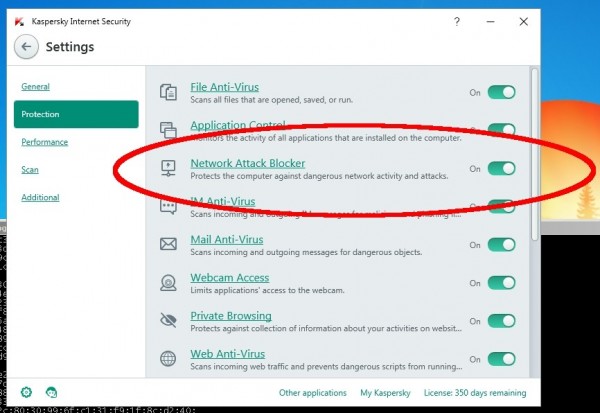Click the back arrow next to Settings
The height and width of the screenshot is (413, 600).
coord(27,47)
